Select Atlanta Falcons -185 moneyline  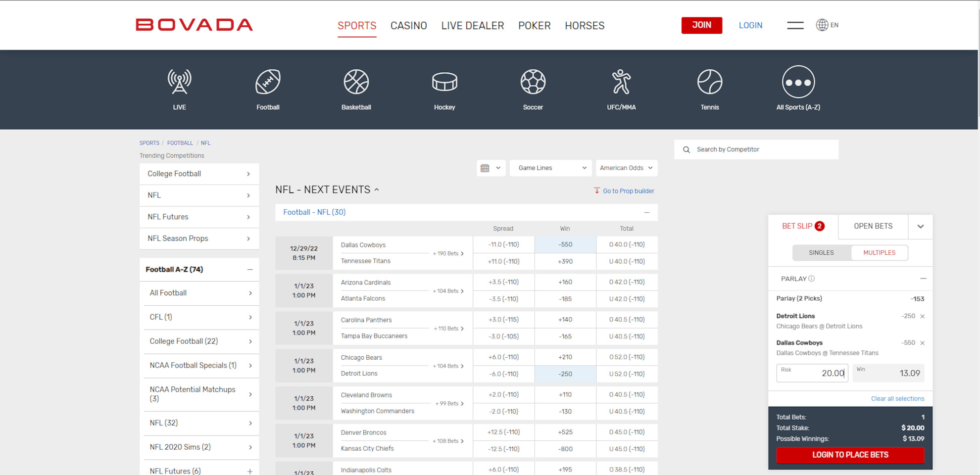point(565,299)
